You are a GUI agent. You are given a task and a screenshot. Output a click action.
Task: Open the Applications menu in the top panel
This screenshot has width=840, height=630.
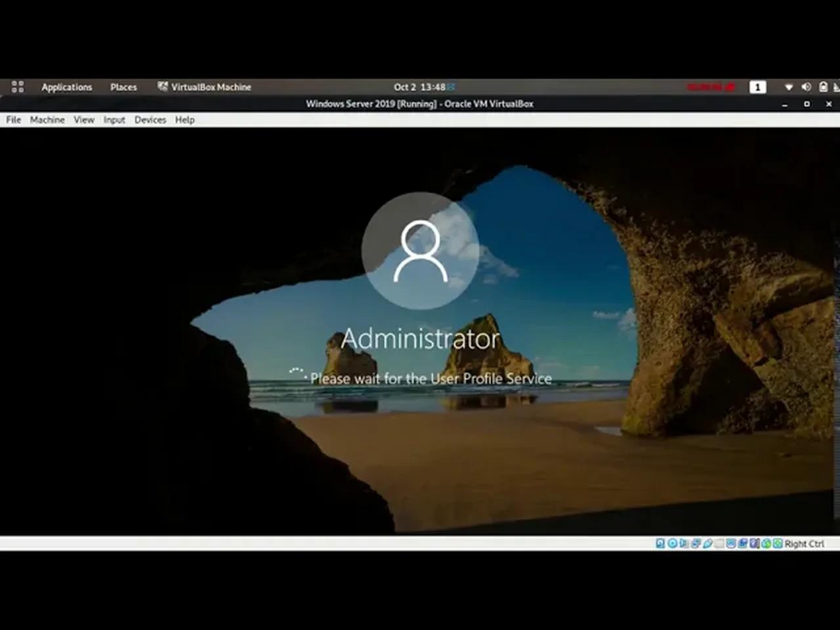(66, 87)
